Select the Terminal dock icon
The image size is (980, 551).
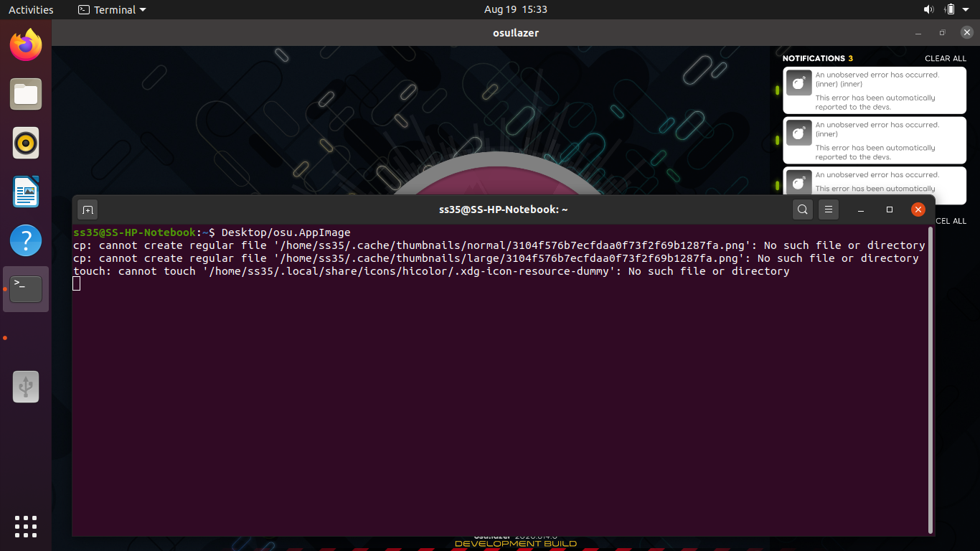tap(26, 289)
